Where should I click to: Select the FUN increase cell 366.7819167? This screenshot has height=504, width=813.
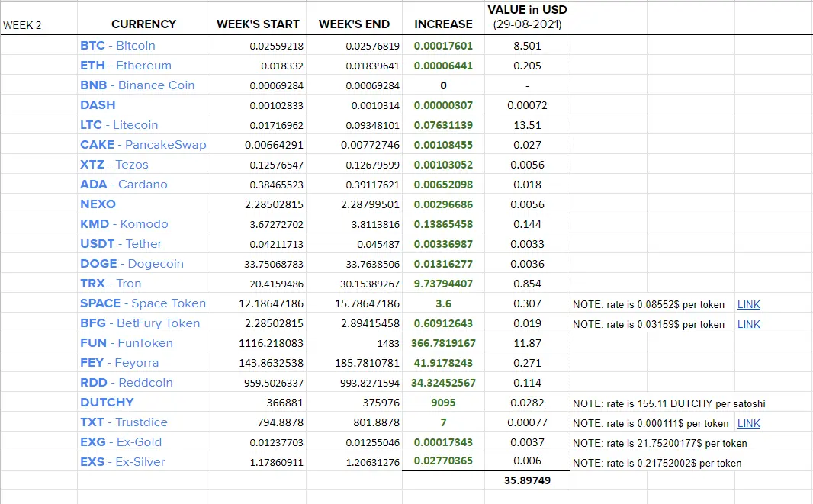443,343
